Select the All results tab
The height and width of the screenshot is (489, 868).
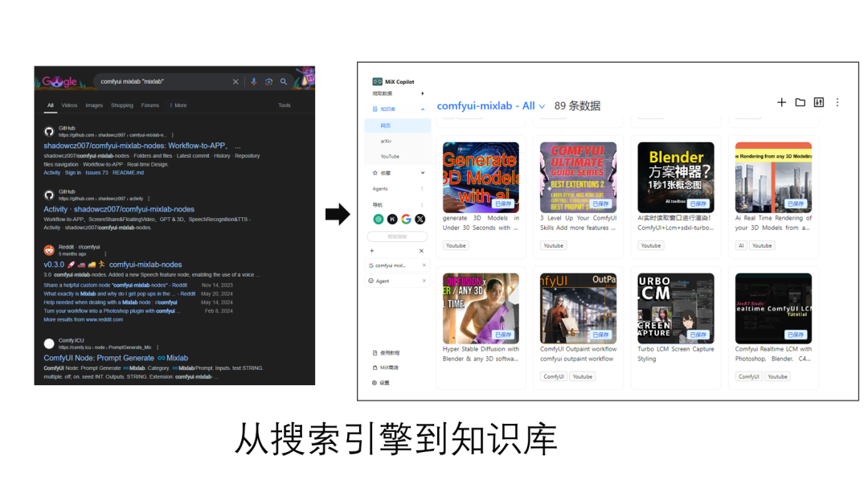[51, 105]
